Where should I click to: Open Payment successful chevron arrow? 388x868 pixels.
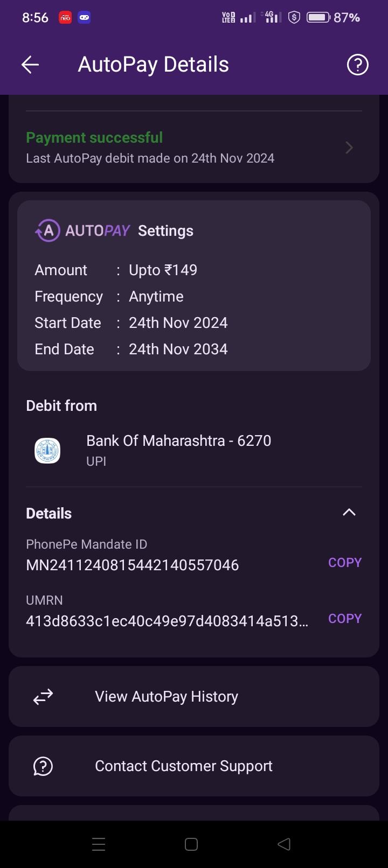tap(349, 148)
